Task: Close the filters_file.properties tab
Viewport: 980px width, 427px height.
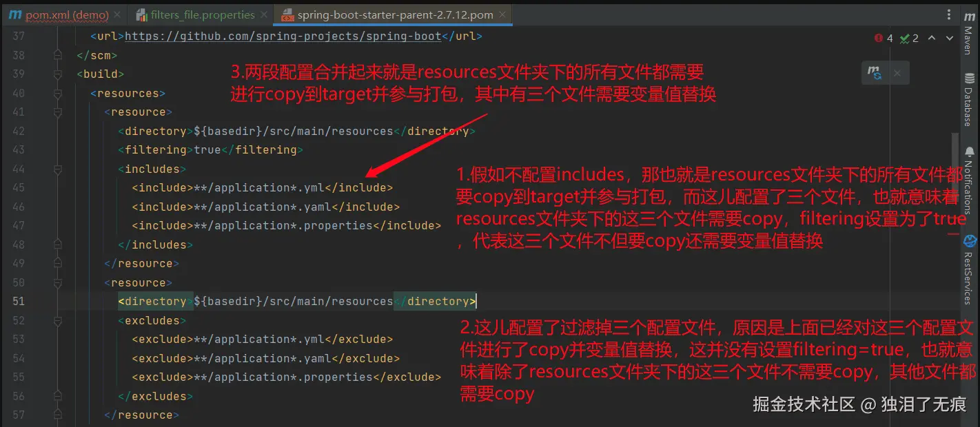Action: (x=264, y=14)
